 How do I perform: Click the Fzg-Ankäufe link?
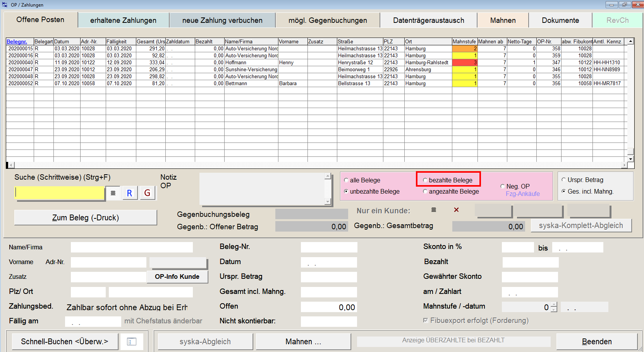pos(522,194)
